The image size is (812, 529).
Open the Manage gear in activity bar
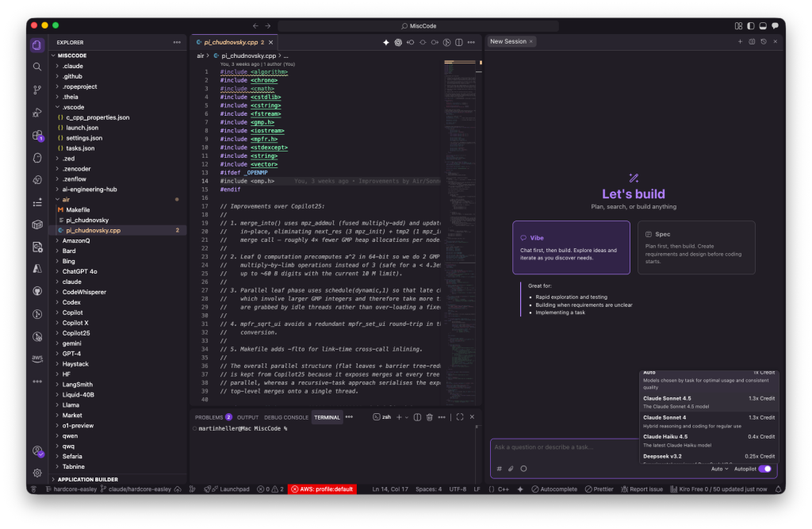click(36, 473)
